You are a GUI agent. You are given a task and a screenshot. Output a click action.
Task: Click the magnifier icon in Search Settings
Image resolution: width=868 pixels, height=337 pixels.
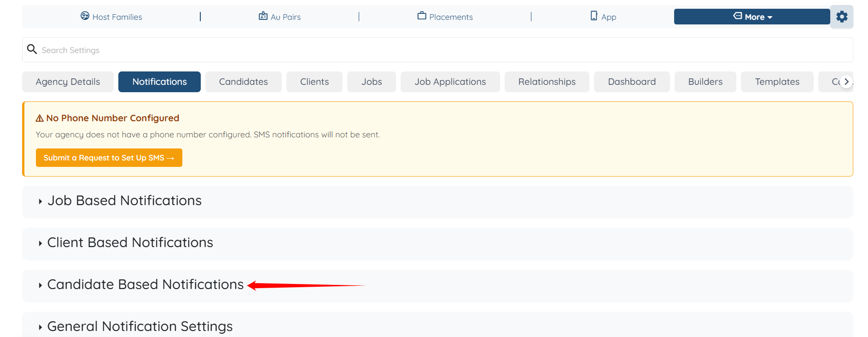[32, 49]
